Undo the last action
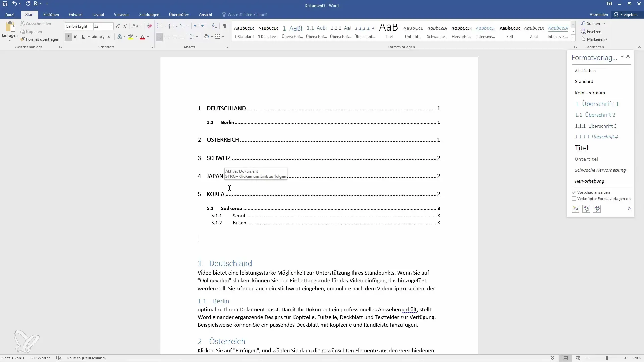This screenshot has width=644, height=362. click(x=14, y=4)
